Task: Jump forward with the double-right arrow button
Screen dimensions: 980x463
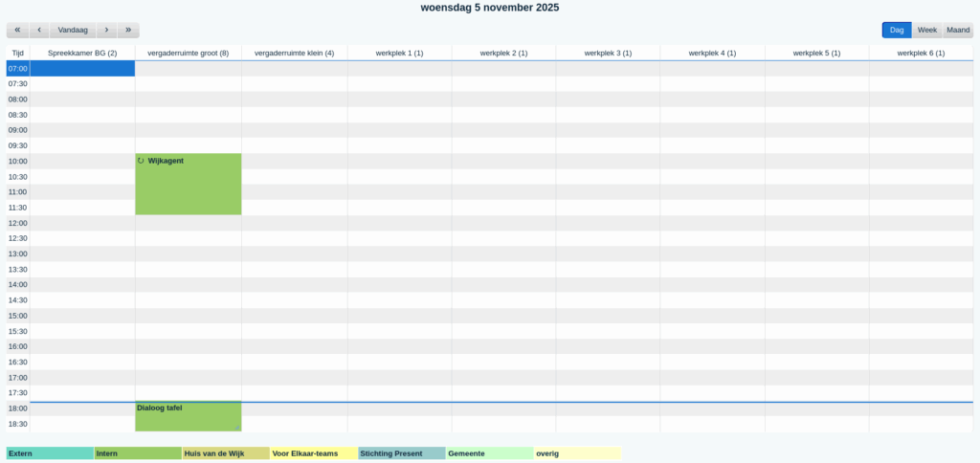Action: pyautogui.click(x=128, y=30)
